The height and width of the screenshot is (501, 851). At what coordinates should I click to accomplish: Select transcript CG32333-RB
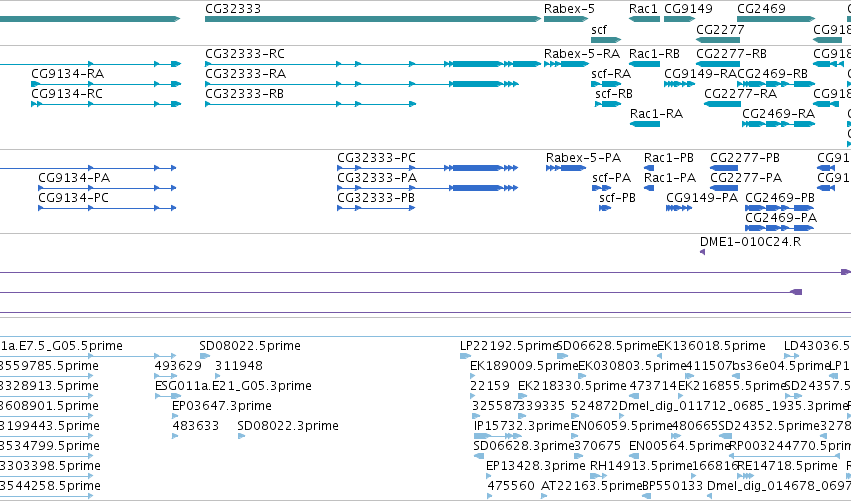tap(310, 104)
